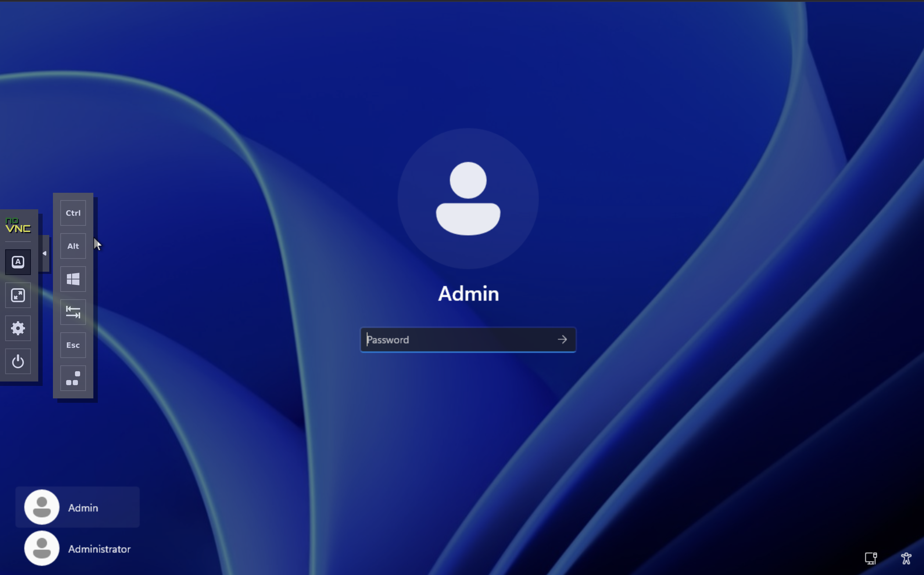Open noVNC fullscreen mode
The height and width of the screenshot is (575, 924).
18,295
